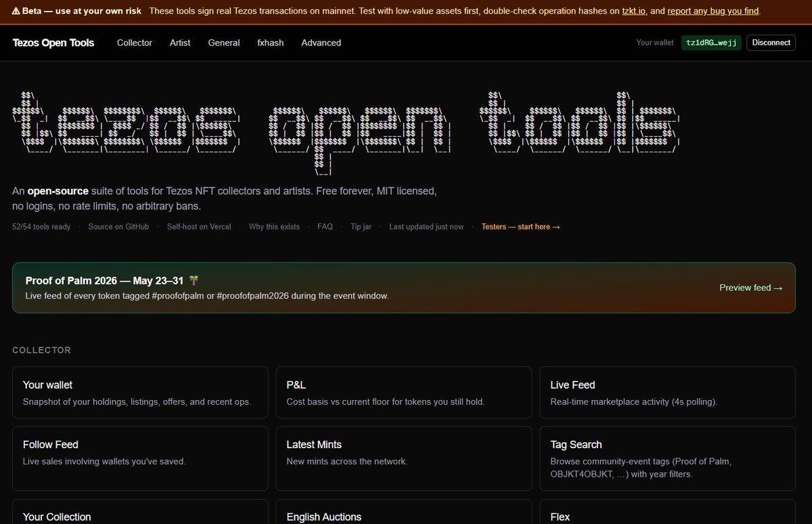This screenshot has height=524, width=812.
Task: Click the Disconnect wallet button
Action: (x=771, y=43)
